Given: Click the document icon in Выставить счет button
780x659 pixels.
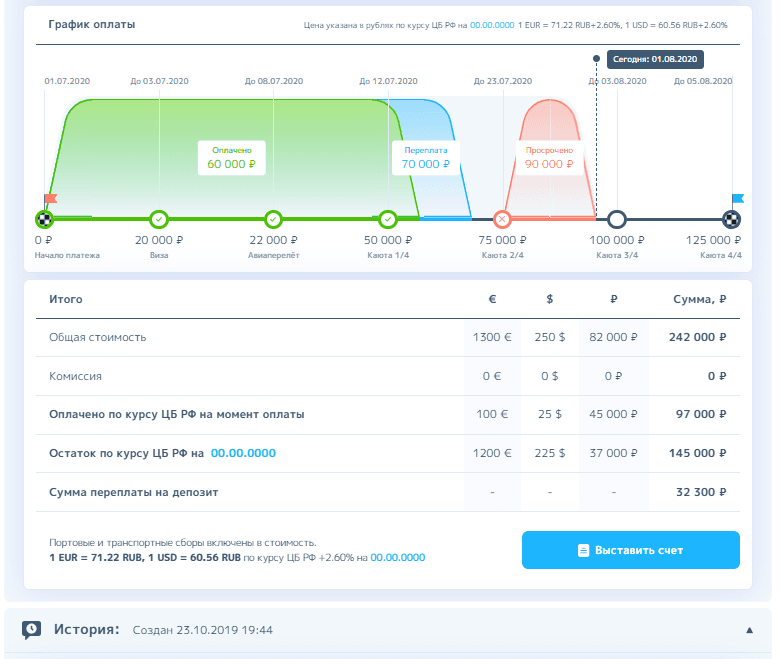Looking at the screenshot, I should (x=583, y=550).
